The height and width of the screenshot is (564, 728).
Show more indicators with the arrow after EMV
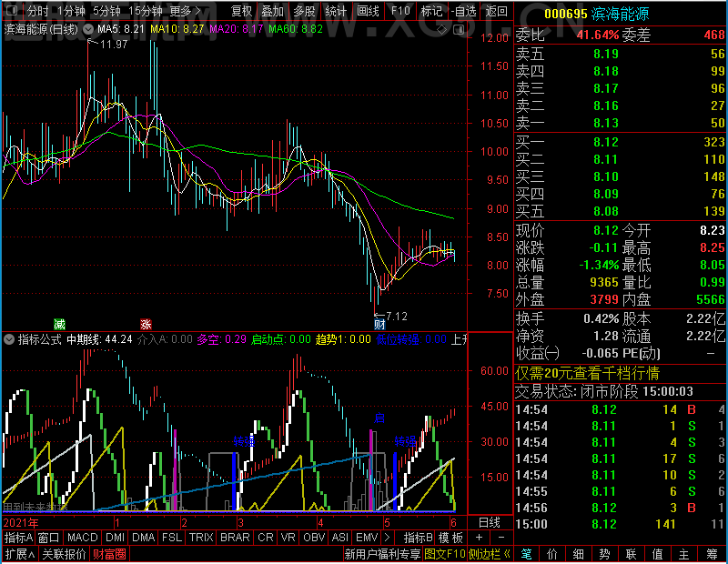click(x=387, y=538)
